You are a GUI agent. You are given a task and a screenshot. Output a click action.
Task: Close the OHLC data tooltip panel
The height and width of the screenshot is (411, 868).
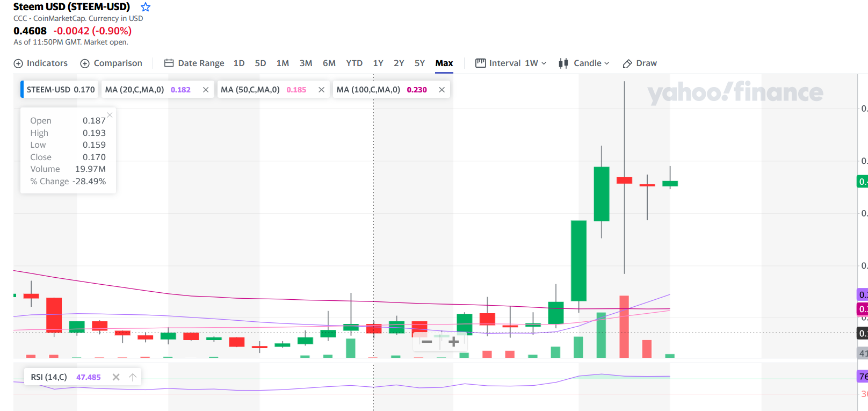click(x=110, y=115)
